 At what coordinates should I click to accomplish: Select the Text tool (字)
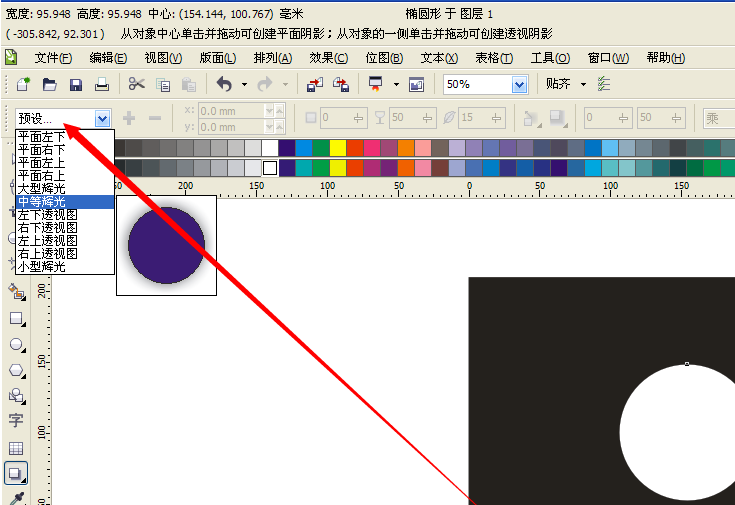coord(16,420)
